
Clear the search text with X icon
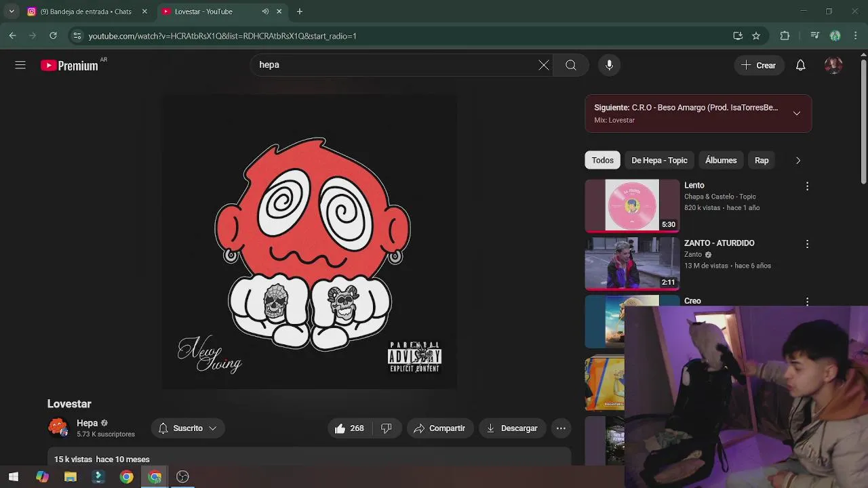click(x=544, y=65)
